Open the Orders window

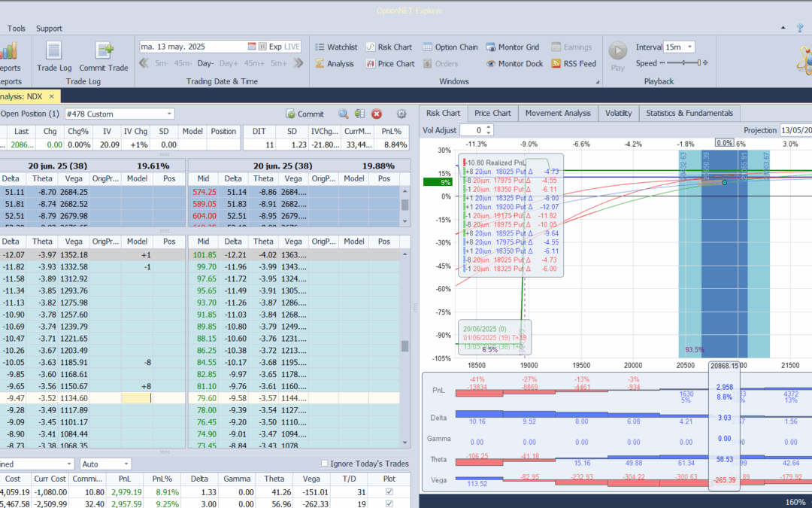441,63
